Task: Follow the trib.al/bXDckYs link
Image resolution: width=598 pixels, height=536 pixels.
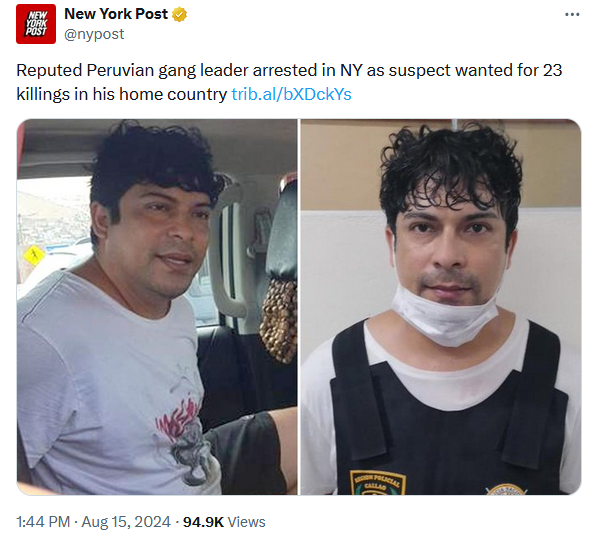Action: (291, 94)
